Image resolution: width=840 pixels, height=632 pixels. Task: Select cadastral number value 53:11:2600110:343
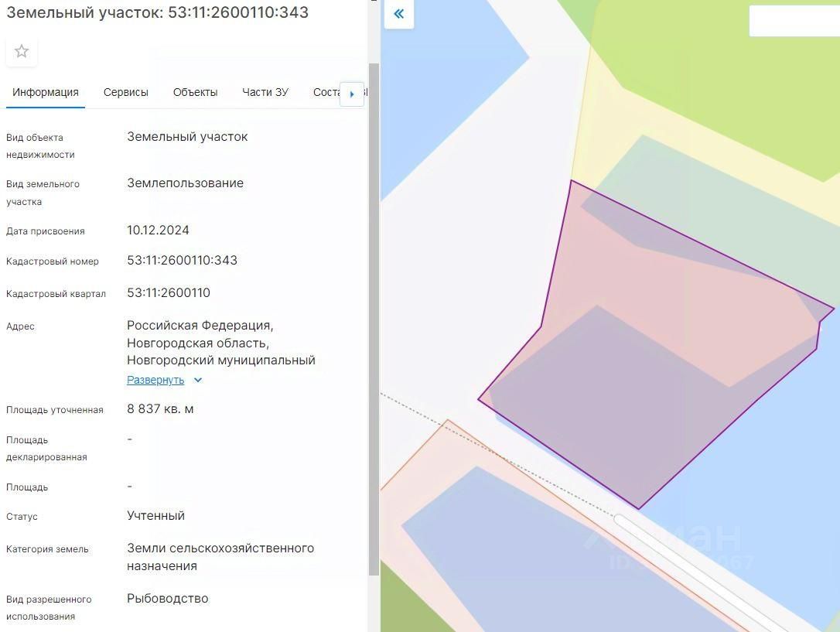click(x=182, y=261)
